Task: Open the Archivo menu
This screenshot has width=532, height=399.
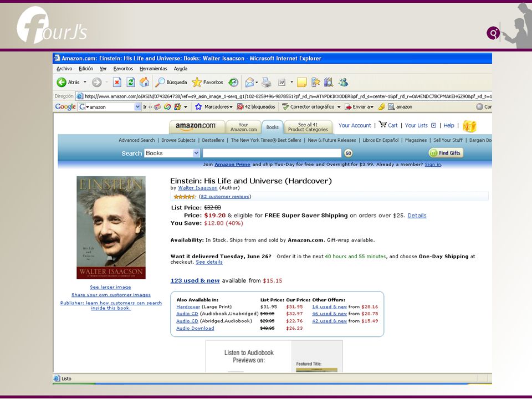Action: click(64, 69)
